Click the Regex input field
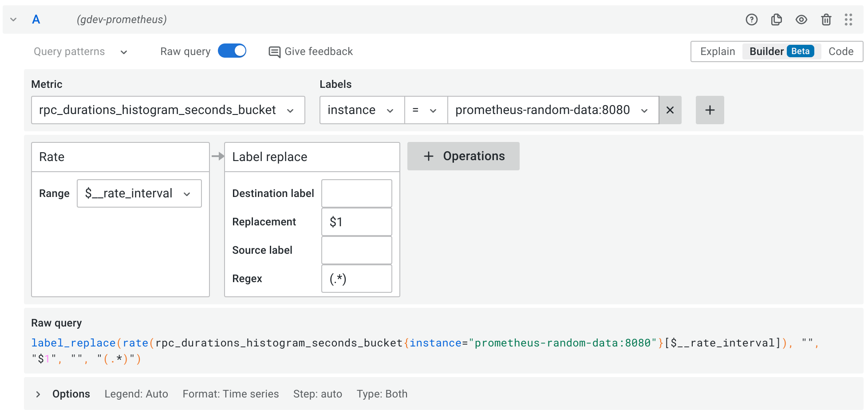868x417 pixels. [356, 279]
